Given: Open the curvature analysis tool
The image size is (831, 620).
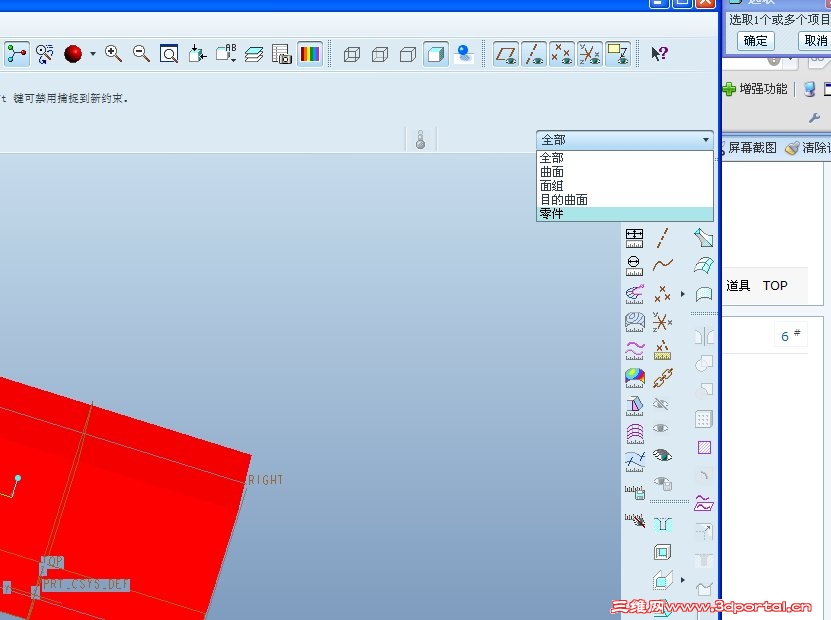Looking at the screenshot, I should click(x=634, y=294).
